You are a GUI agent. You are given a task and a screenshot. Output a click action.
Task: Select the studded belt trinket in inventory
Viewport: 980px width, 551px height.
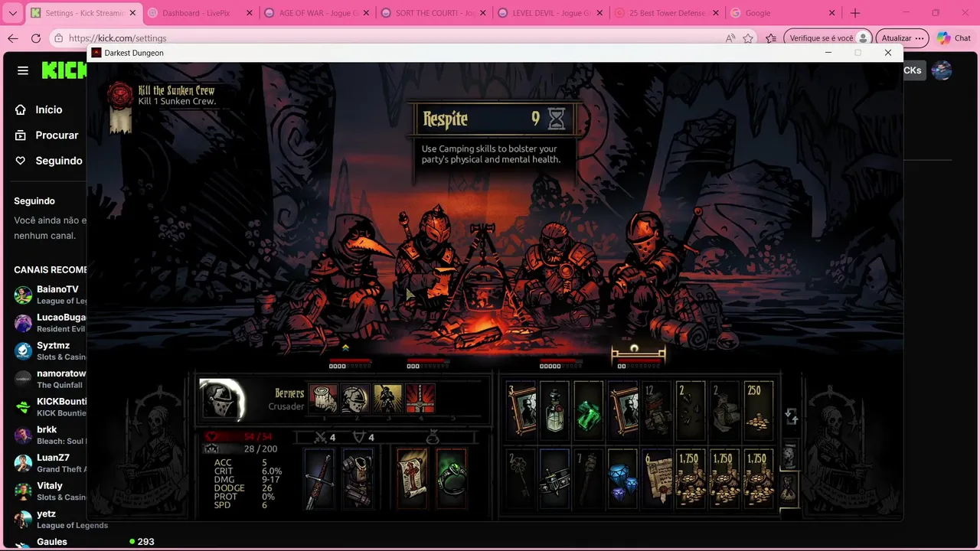554,478
